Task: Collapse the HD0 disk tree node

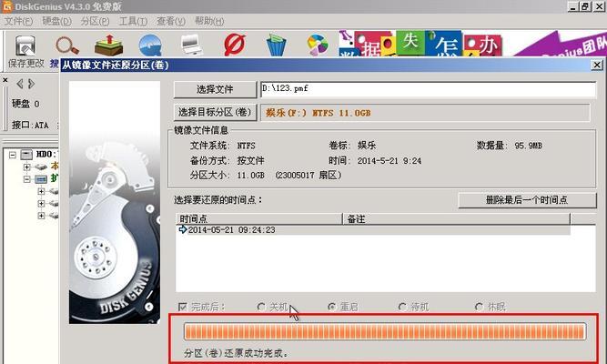Action: point(13,155)
